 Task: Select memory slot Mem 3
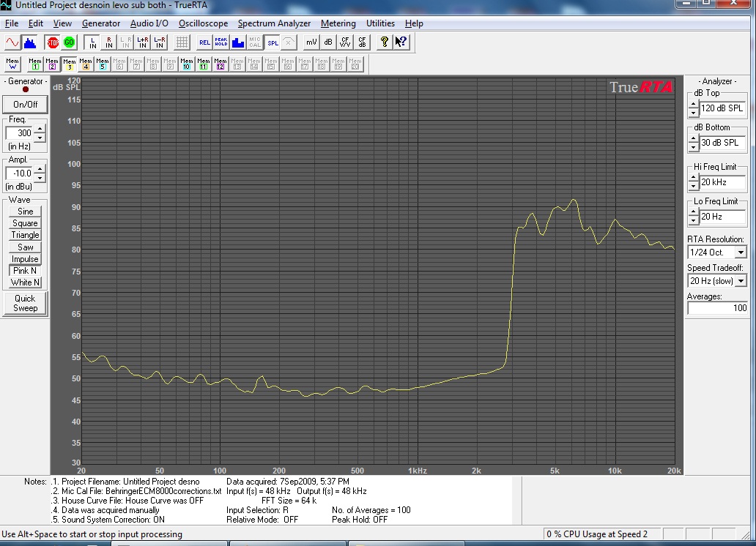pyautogui.click(x=69, y=64)
